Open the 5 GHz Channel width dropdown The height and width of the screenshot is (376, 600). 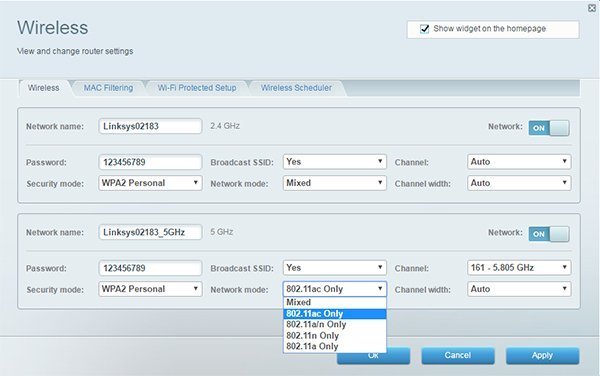(519, 289)
